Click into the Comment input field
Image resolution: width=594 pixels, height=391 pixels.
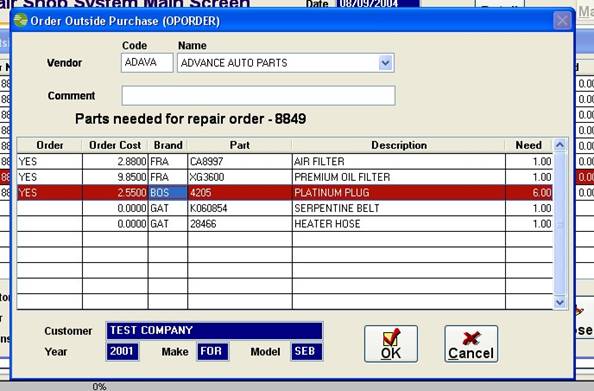(x=258, y=95)
